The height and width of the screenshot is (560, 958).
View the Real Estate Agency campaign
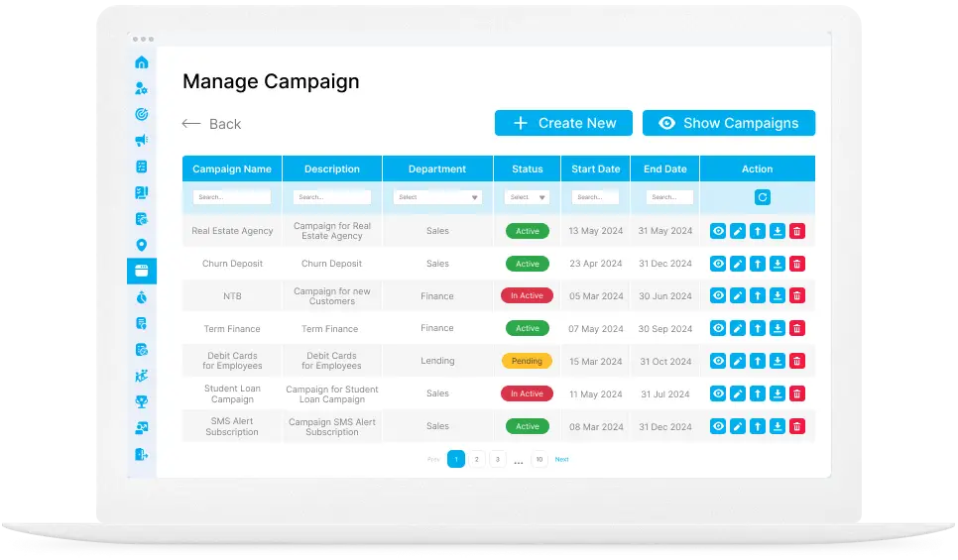718,231
